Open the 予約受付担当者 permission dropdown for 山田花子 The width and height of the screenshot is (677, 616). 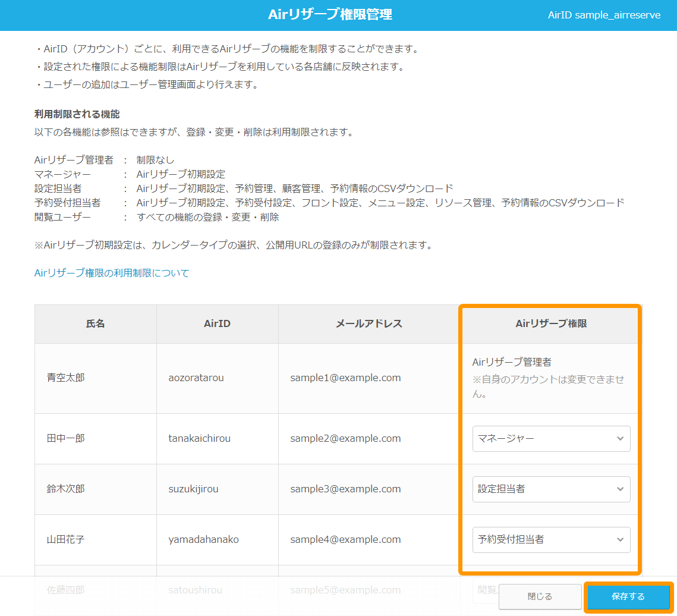click(x=551, y=539)
